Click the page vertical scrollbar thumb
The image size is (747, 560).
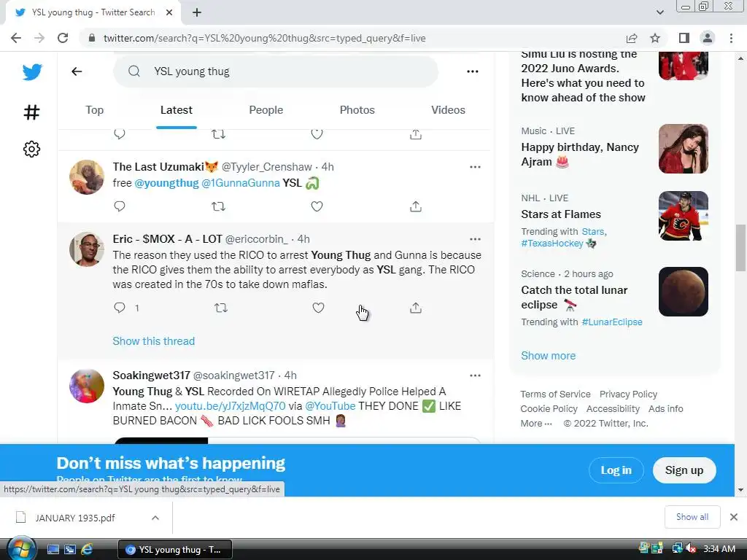click(x=740, y=247)
